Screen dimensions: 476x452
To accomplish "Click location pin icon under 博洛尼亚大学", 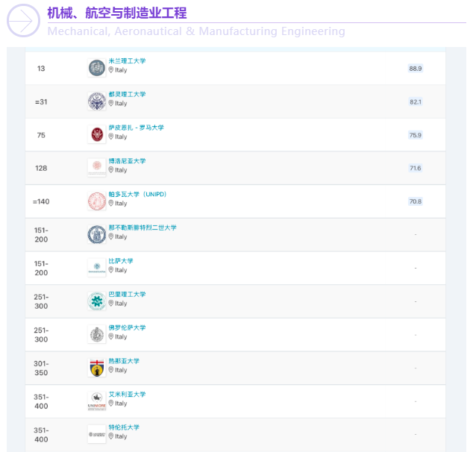I will point(111,170).
